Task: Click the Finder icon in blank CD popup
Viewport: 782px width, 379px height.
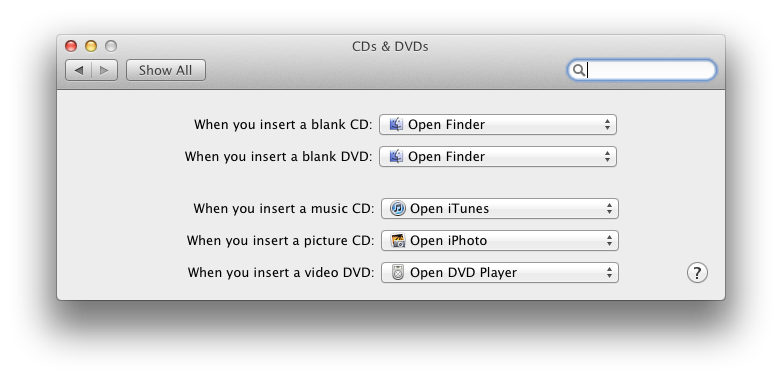Action: click(396, 124)
